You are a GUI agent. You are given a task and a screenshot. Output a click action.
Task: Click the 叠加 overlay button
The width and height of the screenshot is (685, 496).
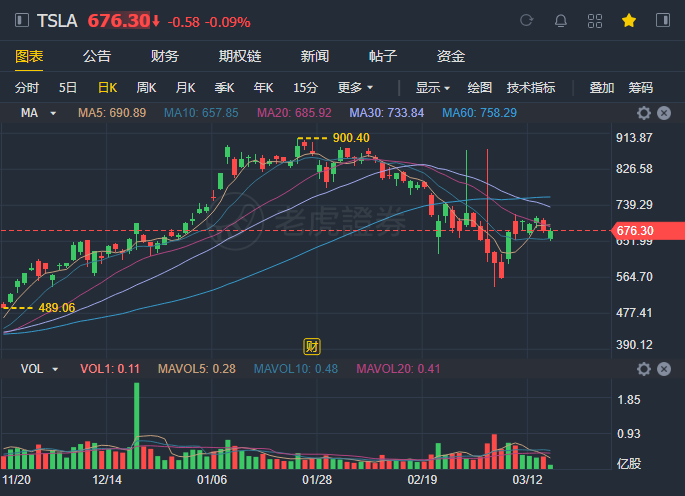click(x=602, y=88)
